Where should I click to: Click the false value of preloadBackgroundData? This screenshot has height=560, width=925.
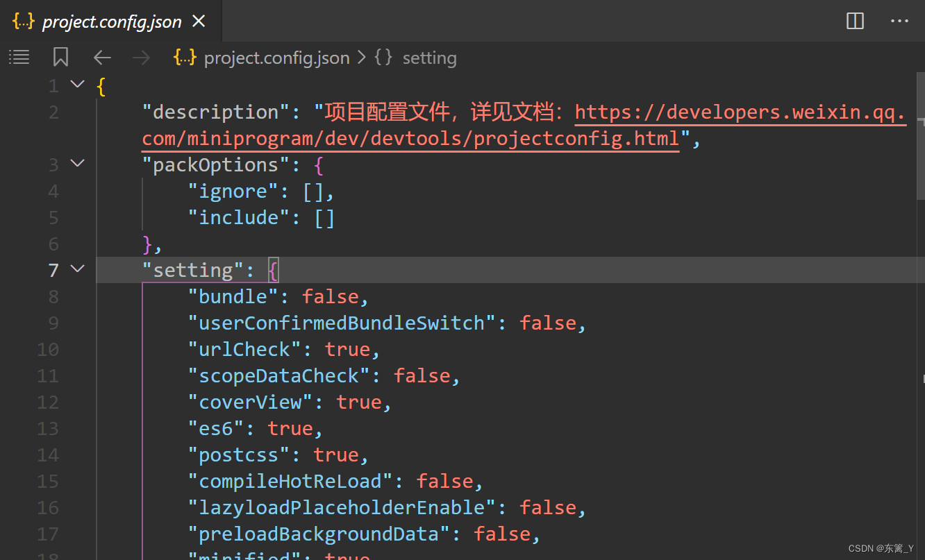click(x=503, y=534)
